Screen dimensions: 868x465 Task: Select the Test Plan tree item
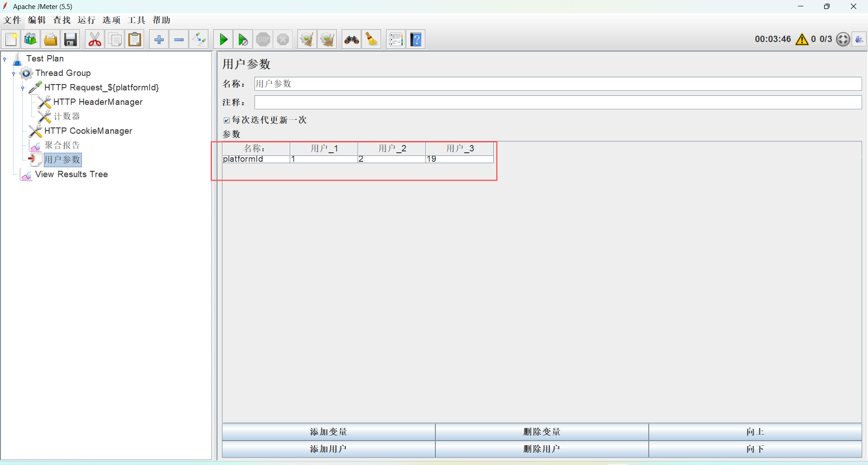[45, 59]
